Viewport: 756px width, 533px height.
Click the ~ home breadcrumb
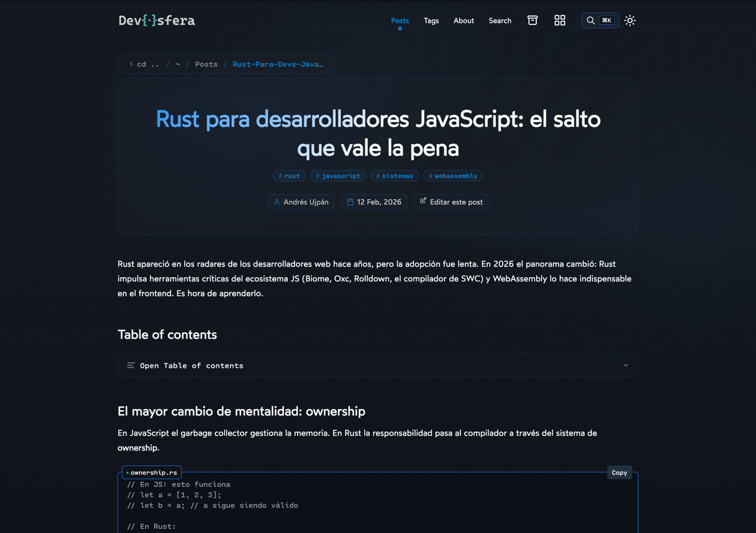178,64
